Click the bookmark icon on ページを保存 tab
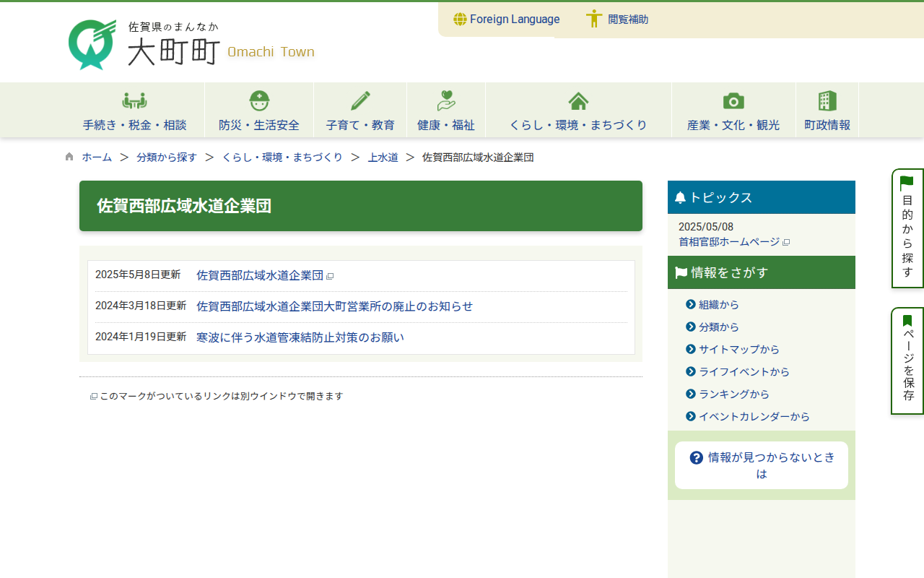924x578 pixels. pos(907,321)
